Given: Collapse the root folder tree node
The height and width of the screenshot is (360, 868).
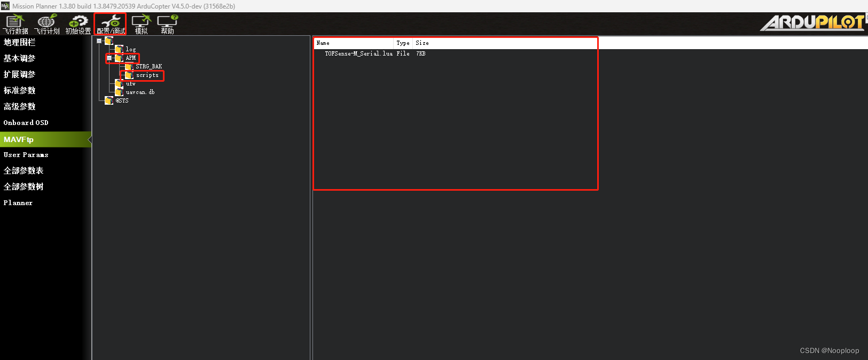Looking at the screenshot, I should coord(99,41).
